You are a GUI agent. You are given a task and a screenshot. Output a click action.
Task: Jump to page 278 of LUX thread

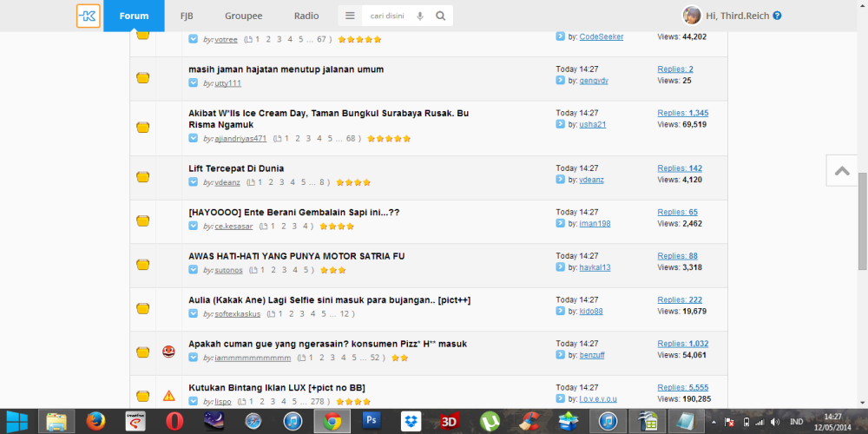[317, 401]
